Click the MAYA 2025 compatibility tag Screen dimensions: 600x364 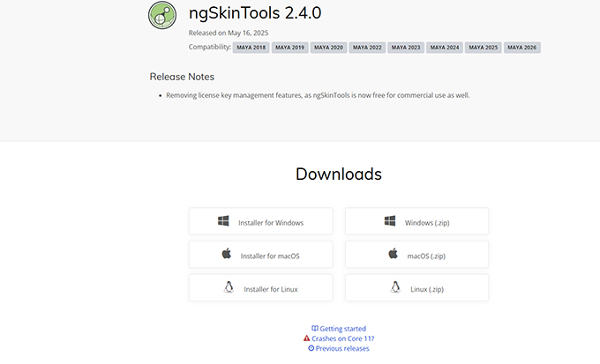tap(483, 48)
